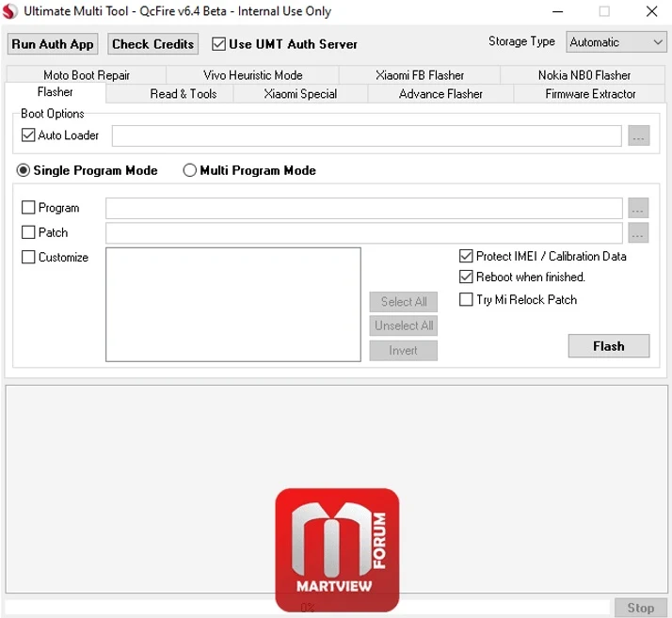Screen dimensions: 672x618
Task: Check remaining credits with Check Credits
Action: tap(153, 44)
